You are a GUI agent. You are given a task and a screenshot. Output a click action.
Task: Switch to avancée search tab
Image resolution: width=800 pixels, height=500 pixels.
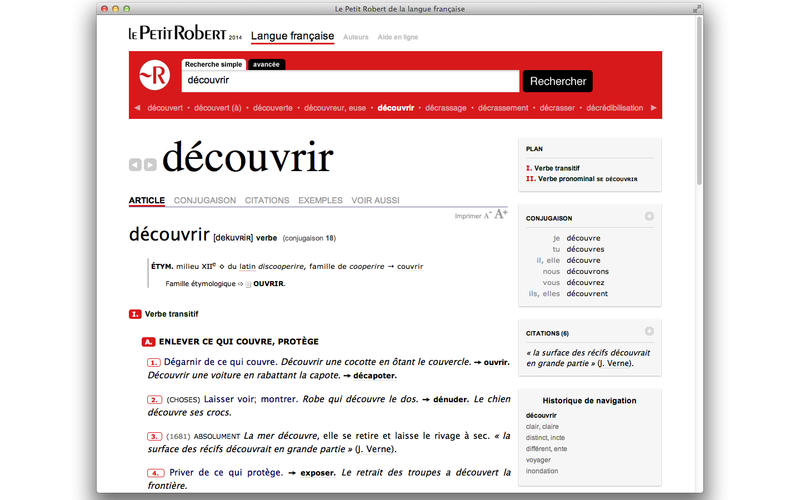[x=266, y=64]
